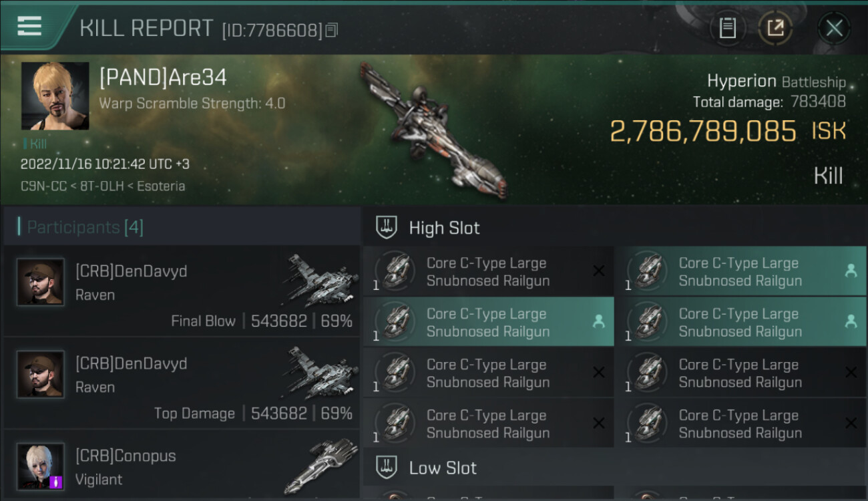Image resolution: width=868 pixels, height=501 pixels.
Task: Click Conopus's avatar portrait
Action: (41, 466)
